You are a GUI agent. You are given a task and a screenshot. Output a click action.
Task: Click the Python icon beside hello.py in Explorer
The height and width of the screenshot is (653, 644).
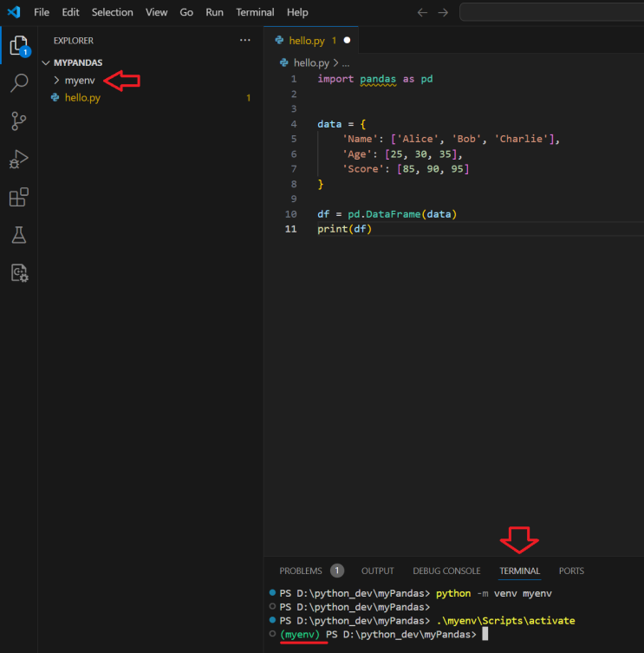pos(55,97)
